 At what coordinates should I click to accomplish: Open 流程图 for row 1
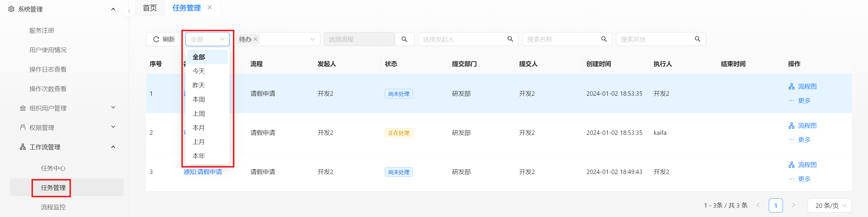click(803, 86)
